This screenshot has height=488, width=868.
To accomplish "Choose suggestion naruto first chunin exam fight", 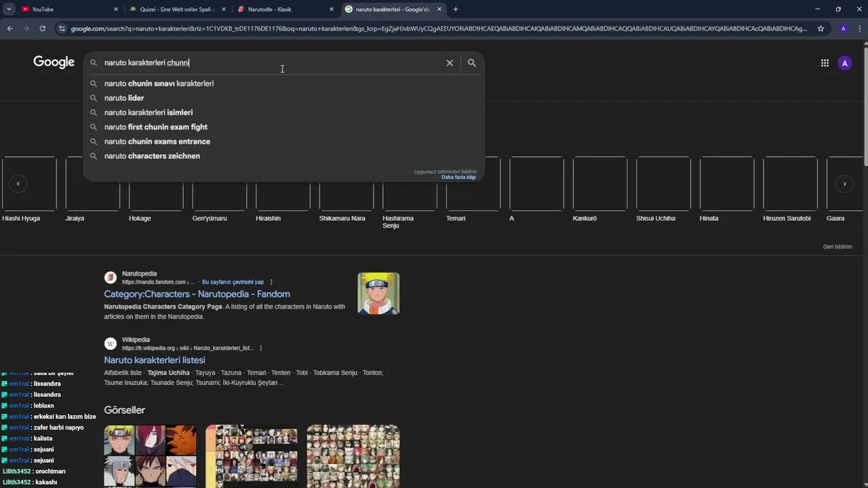I will coord(283,127).
